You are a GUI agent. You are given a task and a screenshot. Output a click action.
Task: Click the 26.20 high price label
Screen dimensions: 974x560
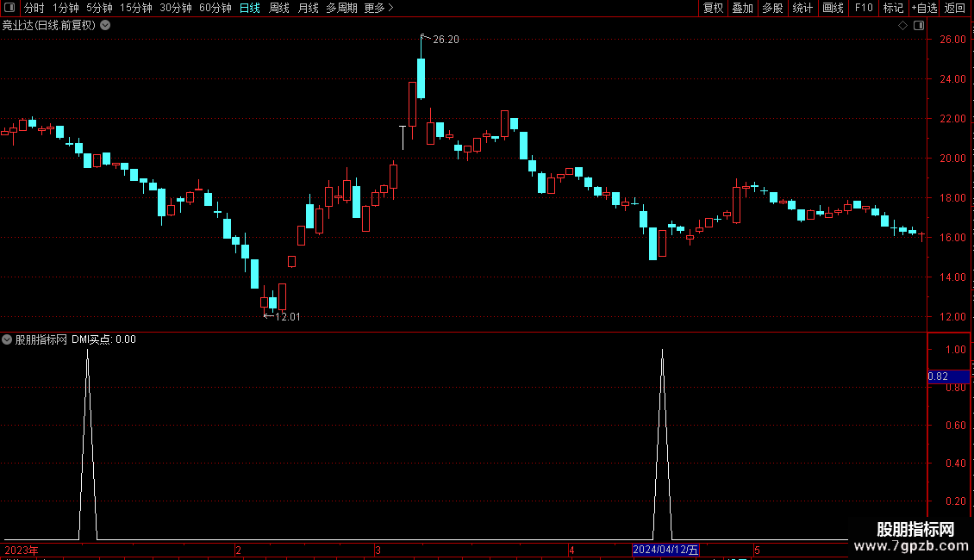(x=446, y=40)
